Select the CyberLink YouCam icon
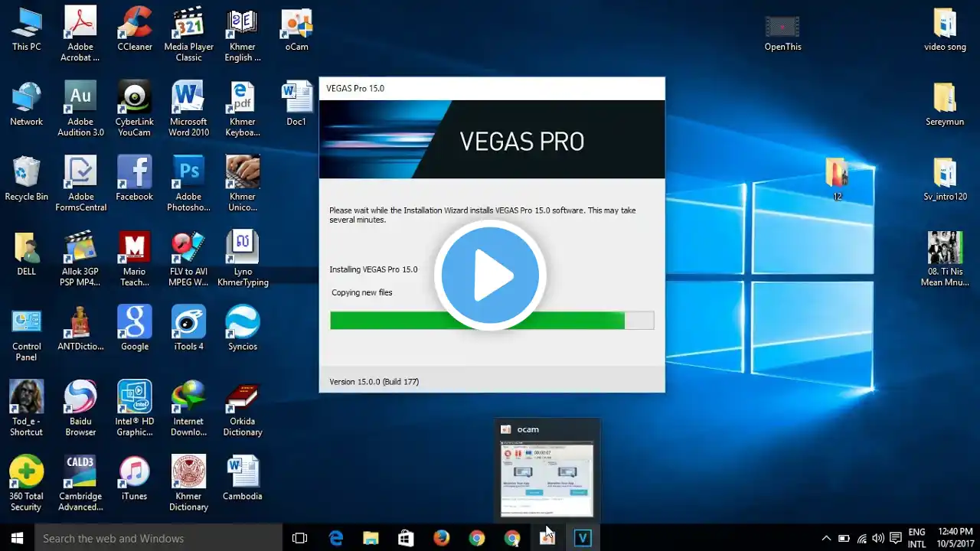 click(134, 109)
